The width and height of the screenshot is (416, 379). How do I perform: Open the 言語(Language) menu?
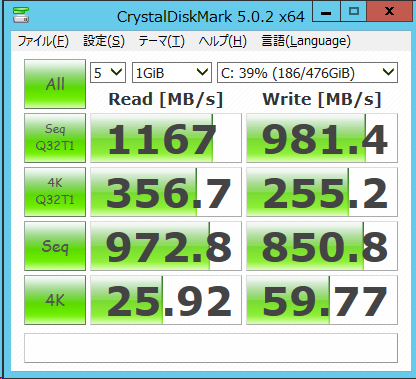click(306, 41)
